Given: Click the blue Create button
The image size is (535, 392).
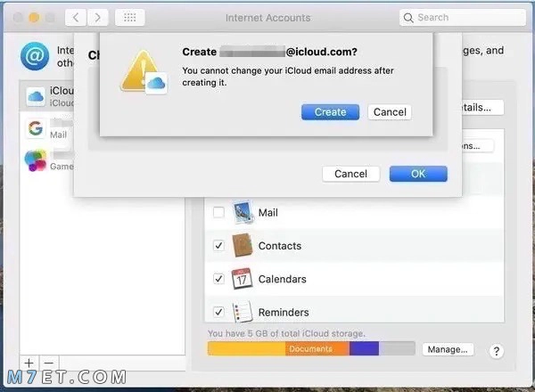Looking at the screenshot, I should click(330, 112).
